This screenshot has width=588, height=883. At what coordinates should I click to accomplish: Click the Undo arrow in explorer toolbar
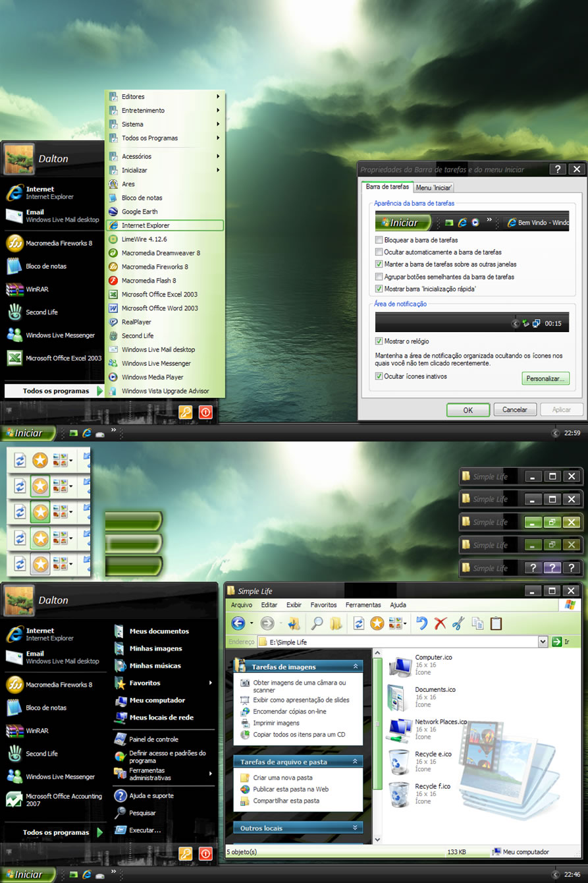(422, 623)
